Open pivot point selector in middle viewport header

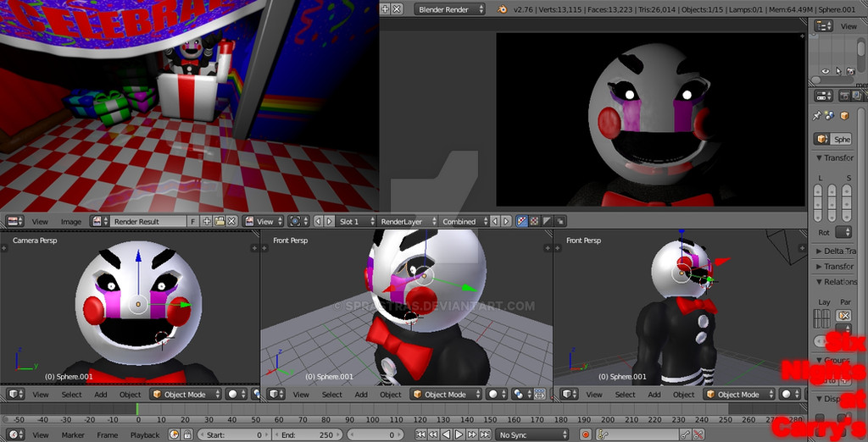click(520, 395)
